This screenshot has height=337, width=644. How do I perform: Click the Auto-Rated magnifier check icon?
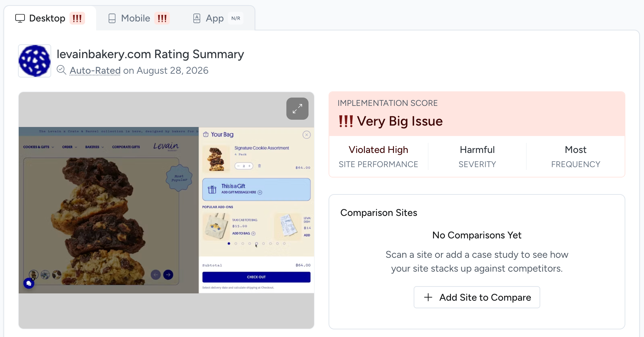pos(62,70)
